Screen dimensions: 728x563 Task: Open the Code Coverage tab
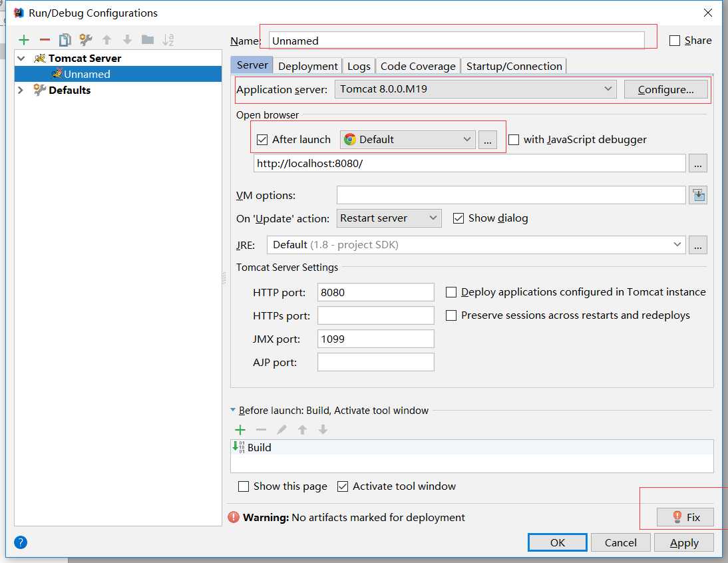point(418,66)
